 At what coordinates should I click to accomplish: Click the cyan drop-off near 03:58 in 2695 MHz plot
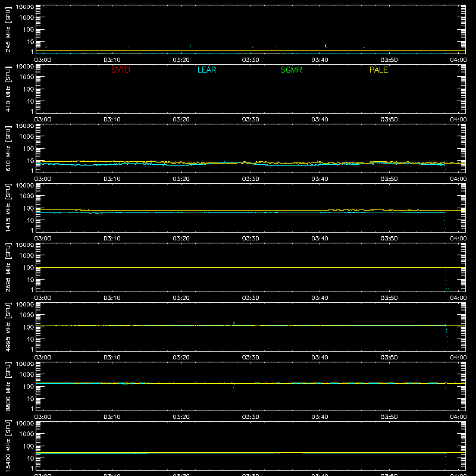447,280
